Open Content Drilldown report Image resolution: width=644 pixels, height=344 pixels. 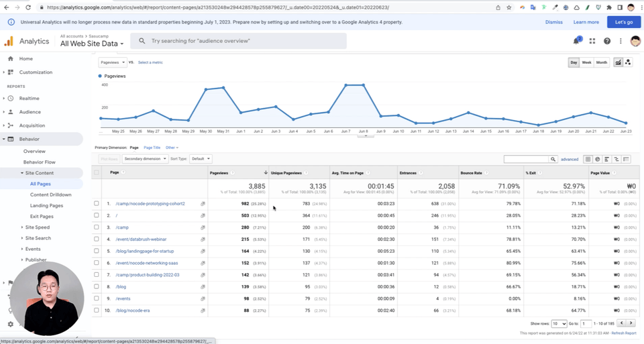pos(50,194)
